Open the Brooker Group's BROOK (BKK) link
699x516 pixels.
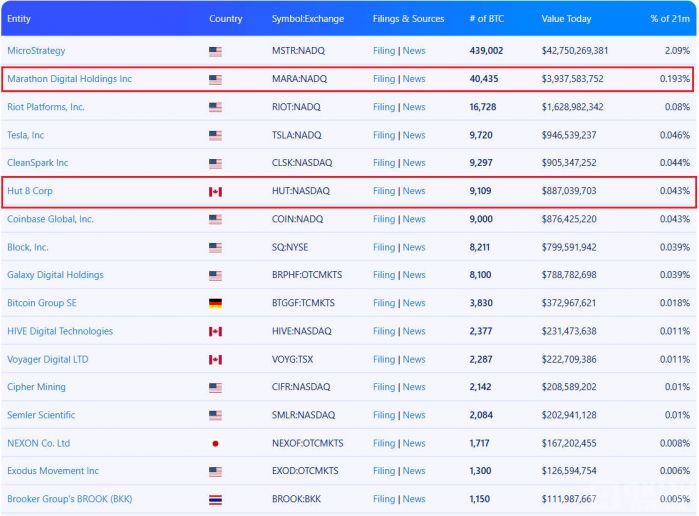coord(70,499)
